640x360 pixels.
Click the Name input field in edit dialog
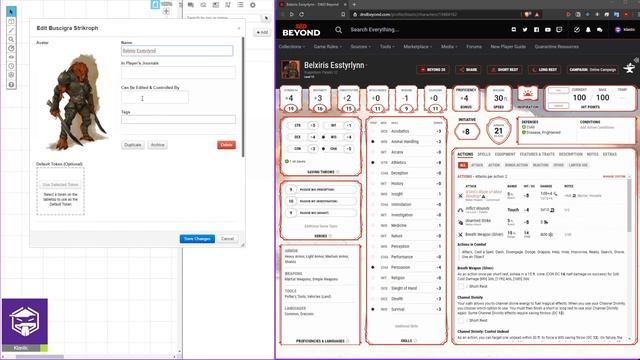177,51
